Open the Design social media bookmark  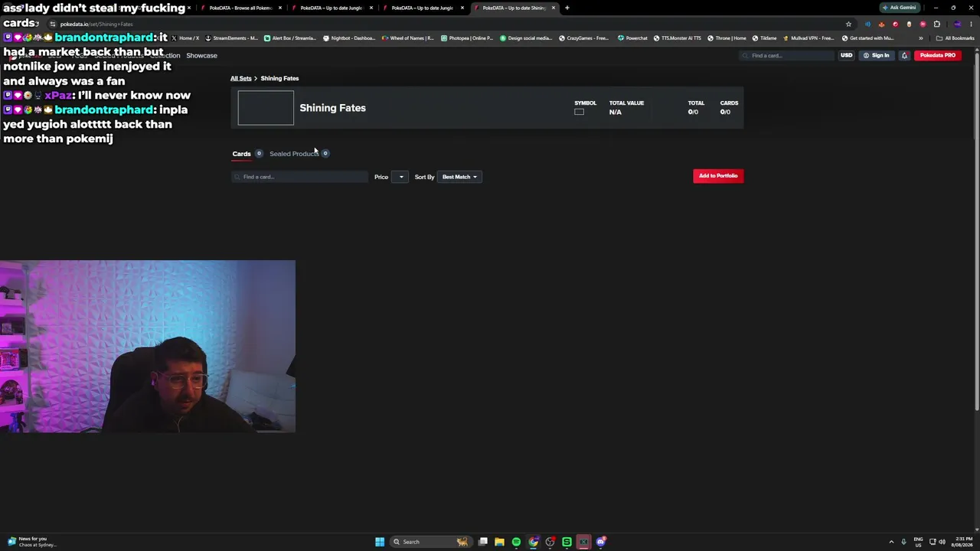click(x=527, y=38)
